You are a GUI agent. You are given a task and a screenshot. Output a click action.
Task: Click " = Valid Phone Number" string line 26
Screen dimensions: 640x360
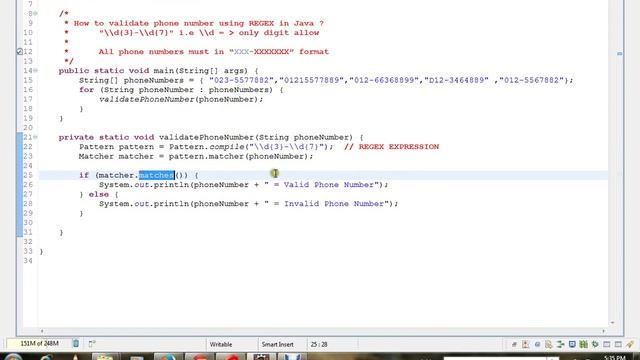click(x=321, y=184)
